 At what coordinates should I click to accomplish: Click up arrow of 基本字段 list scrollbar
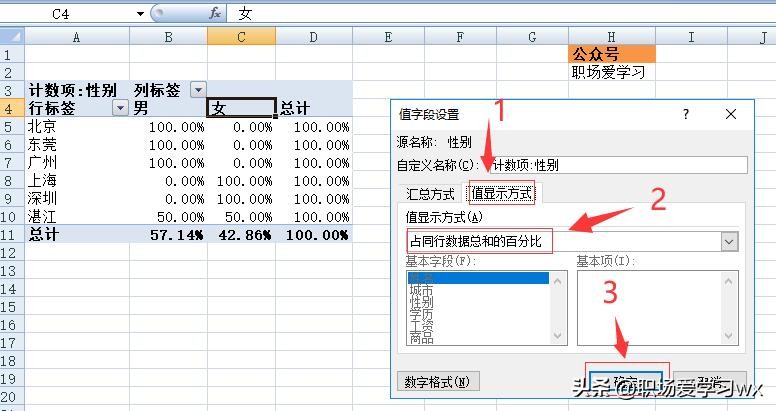(x=558, y=281)
